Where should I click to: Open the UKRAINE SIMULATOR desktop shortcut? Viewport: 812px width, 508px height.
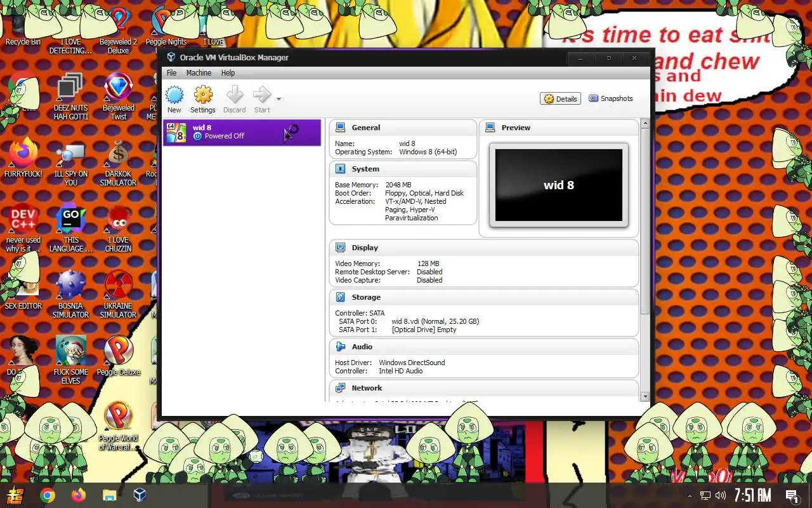pos(118,295)
